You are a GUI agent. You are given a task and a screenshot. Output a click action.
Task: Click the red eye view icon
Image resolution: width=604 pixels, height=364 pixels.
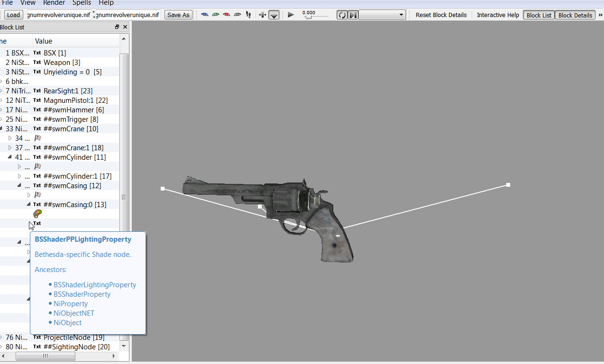pos(227,15)
